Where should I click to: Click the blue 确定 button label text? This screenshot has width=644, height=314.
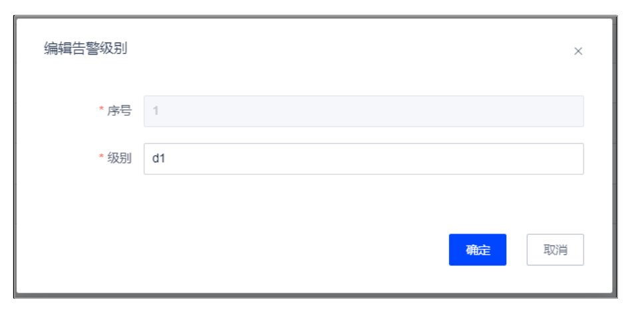point(478,250)
